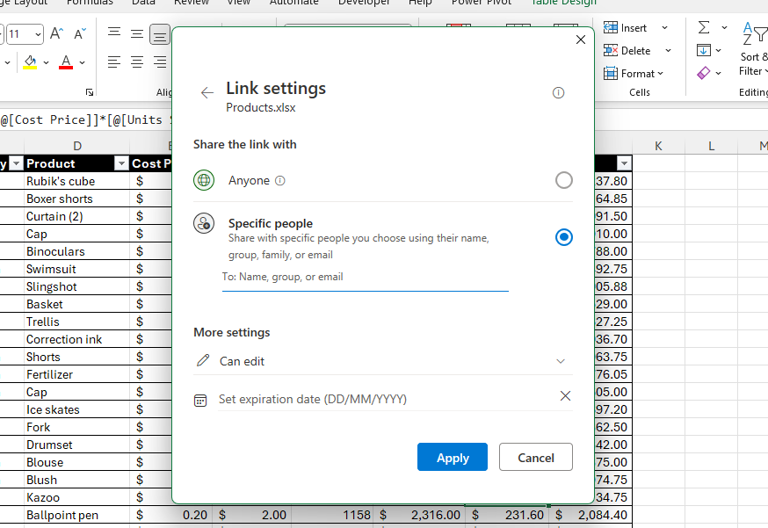The width and height of the screenshot is (768, 528).
Task: Clear the expiration date with X
Action: point(565,396)
